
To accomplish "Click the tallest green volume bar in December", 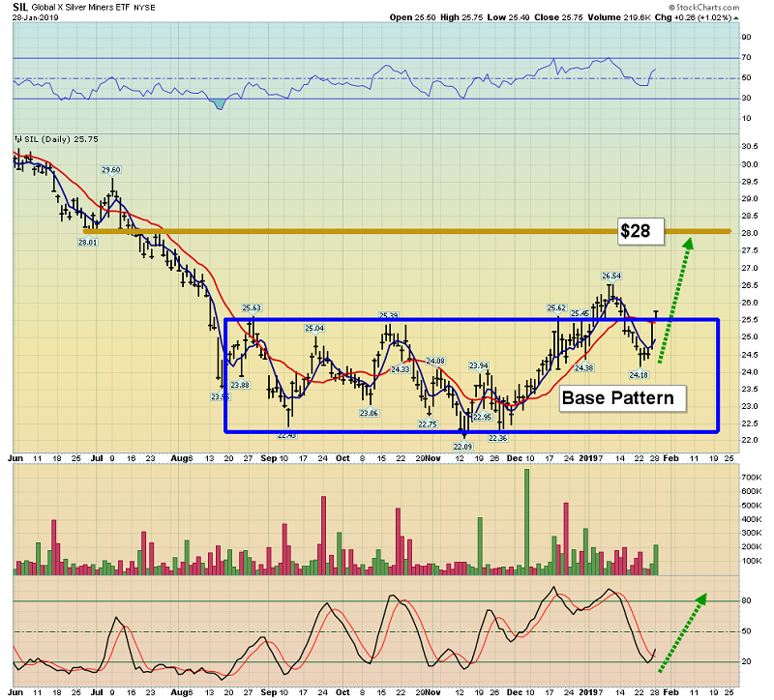I will click(x=526, y=522).
